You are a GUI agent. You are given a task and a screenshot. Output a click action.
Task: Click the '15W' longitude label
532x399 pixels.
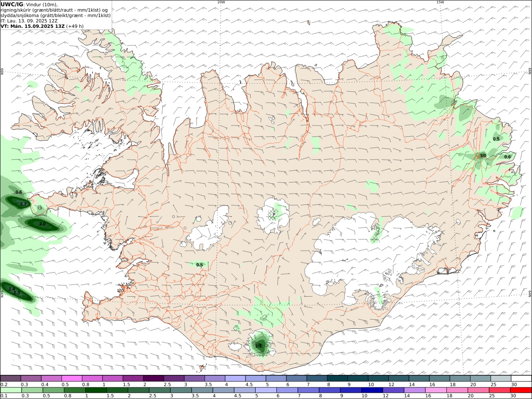coord(440,2)
